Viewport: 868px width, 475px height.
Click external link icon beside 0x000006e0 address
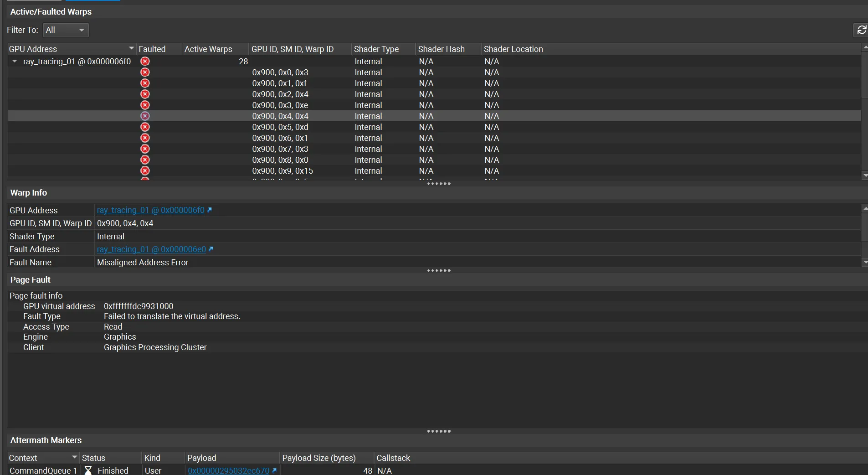click(211, 249)
